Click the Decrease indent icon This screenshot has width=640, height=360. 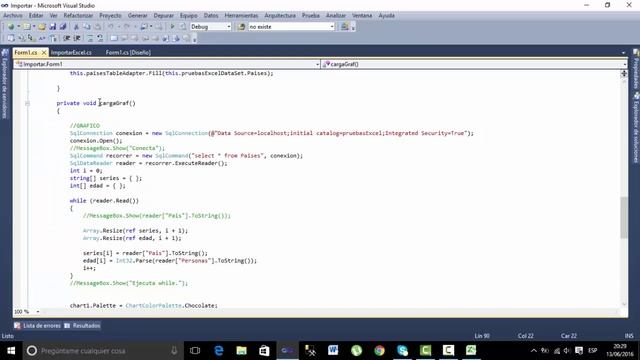67,38
